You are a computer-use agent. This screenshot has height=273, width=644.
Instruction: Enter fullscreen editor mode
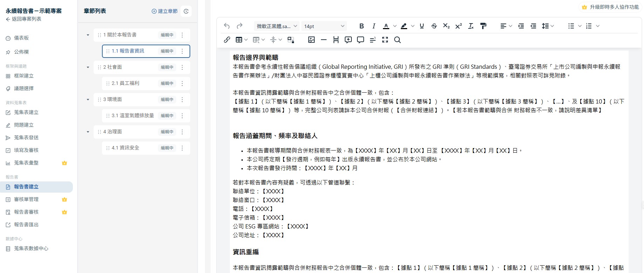(x=385, y=40)
